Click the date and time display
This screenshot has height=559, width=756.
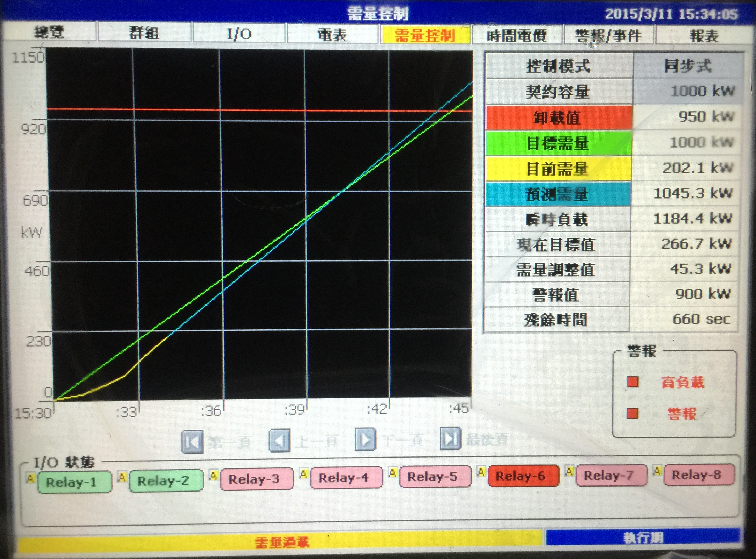point(671,14)
